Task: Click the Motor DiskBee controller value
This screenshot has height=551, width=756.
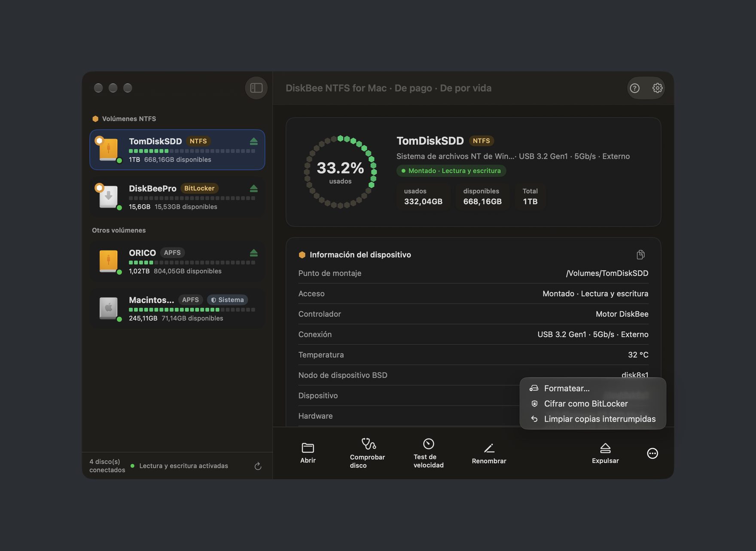Action: pyautogui.click(x=622, y=314)
